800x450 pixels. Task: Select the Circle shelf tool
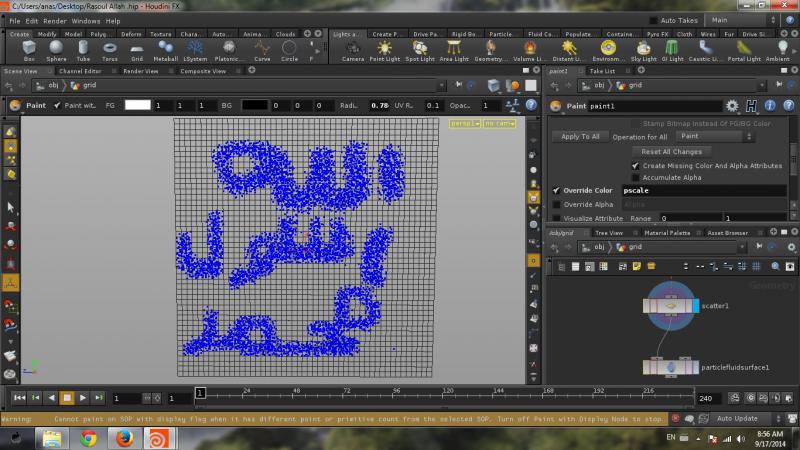tap(289, 51)
